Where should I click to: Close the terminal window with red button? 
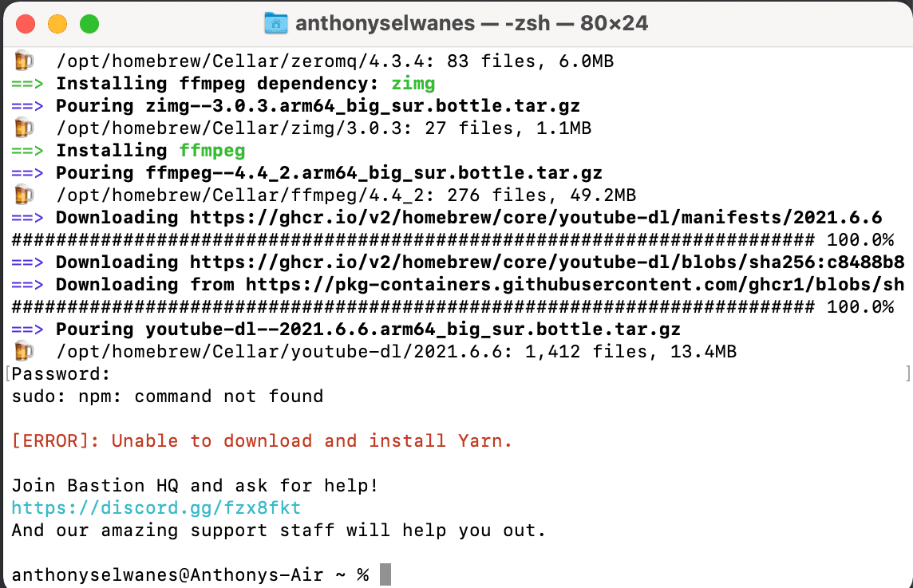coord(26,24)
